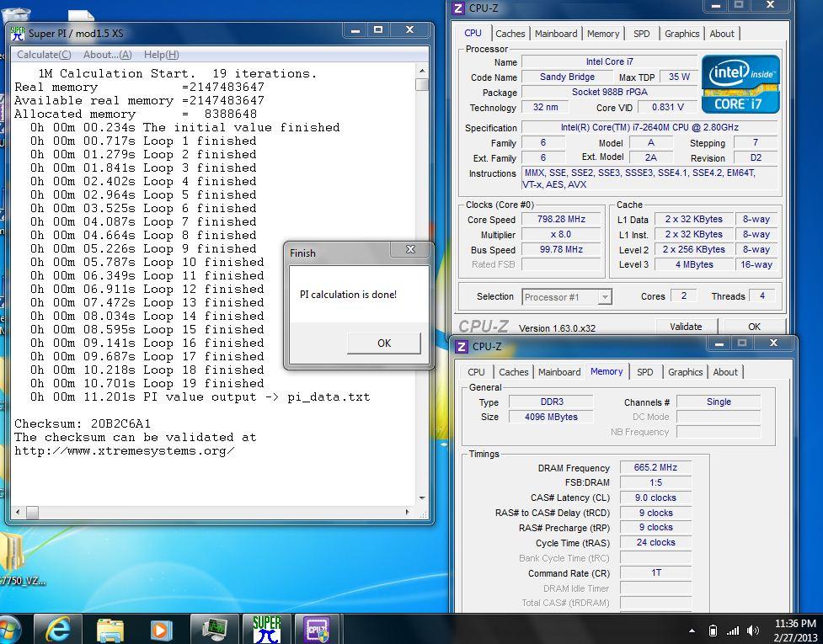Maximize the Super PI window
The height and width of the screenshot is (644, 823).
point(378,30)
